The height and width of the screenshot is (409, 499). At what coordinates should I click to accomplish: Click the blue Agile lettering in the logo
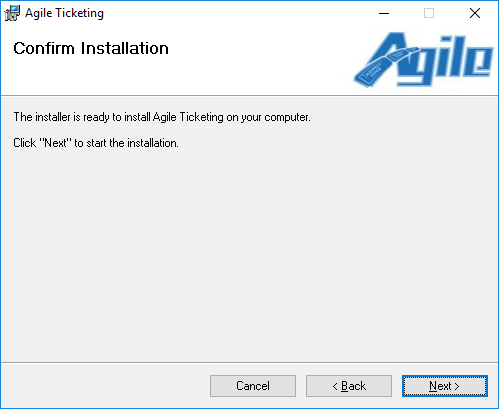pos(433,59)
